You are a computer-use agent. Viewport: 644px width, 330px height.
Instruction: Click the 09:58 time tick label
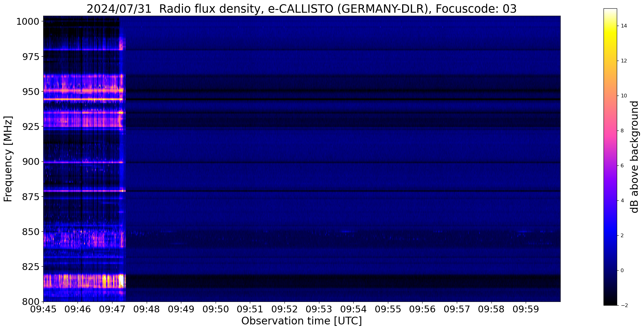coord(491,309)
